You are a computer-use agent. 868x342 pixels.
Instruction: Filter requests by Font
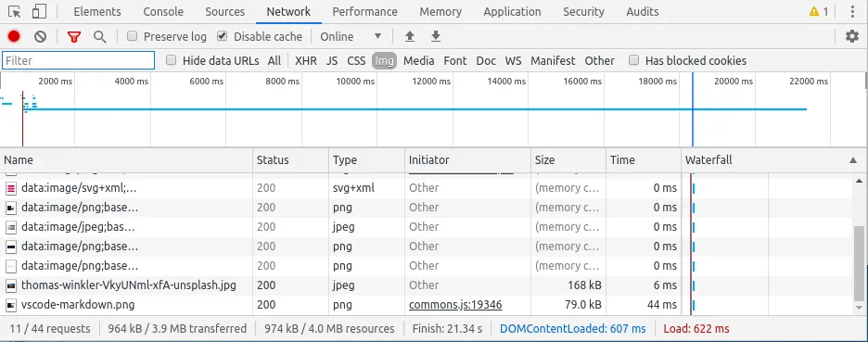[455, 61]
